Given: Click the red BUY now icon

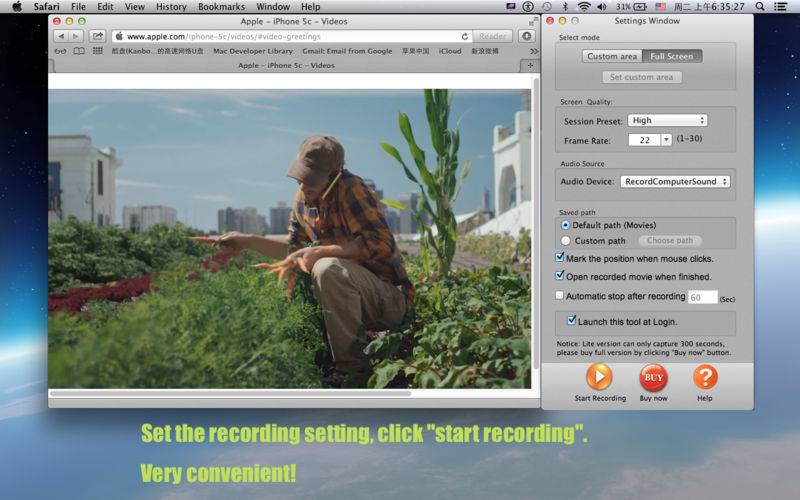Looking at the screenshot, I should (653, 378).
